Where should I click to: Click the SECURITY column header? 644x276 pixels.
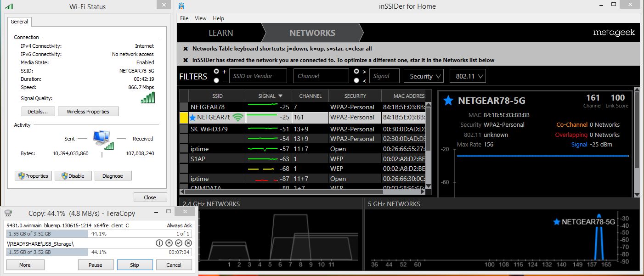[355, 96]
